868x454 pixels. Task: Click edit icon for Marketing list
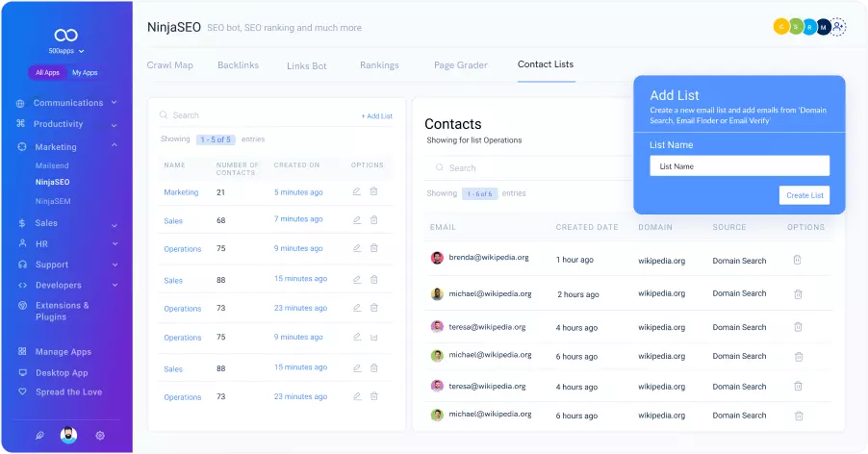click(357, 191)
